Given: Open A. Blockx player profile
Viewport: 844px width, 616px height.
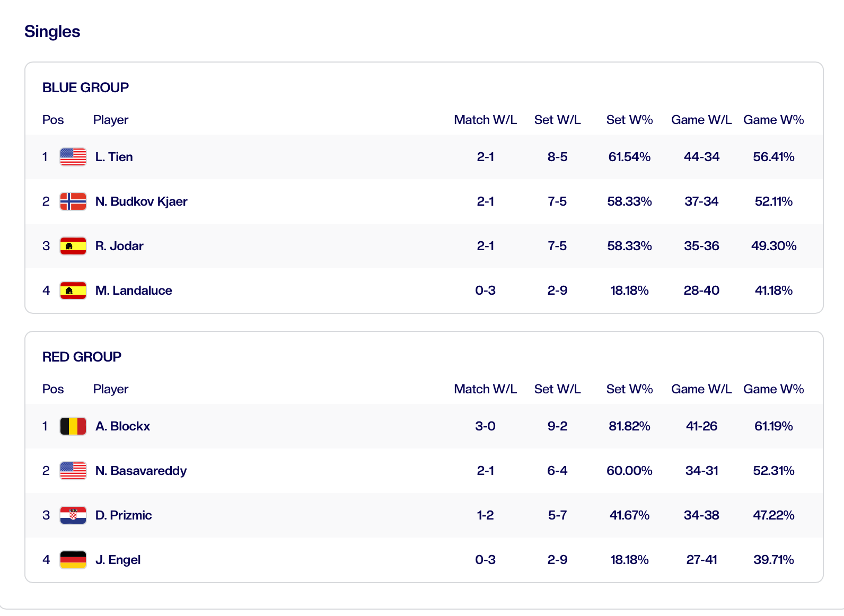Looking at the screenshot, I should click(122, 426).
